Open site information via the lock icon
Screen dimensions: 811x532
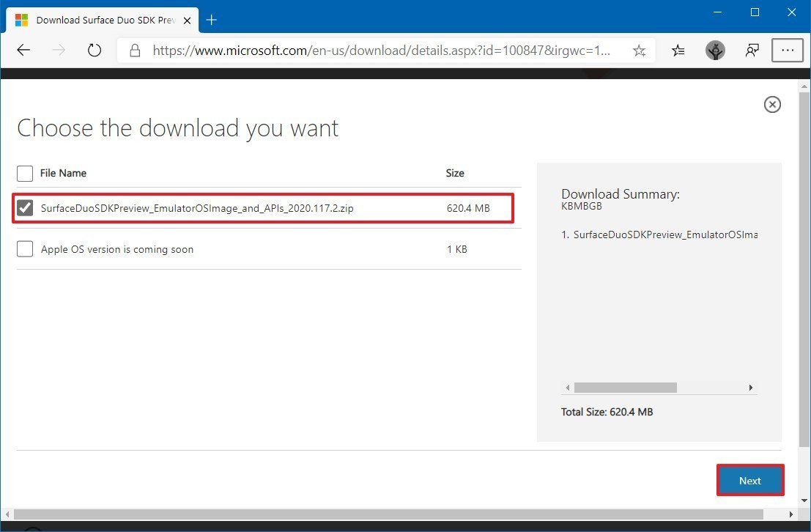pyautogui.click(x=136, y=51)
